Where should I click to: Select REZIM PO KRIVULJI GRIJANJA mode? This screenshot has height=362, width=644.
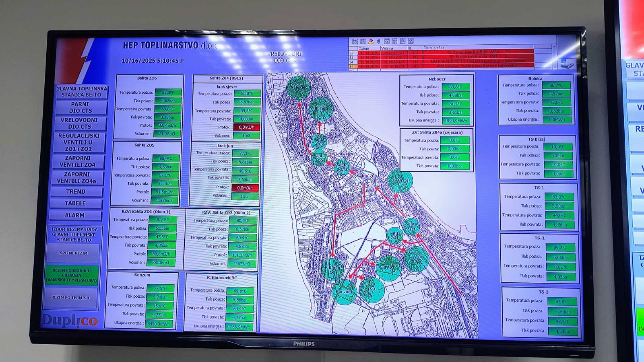(x=71, y=275)
